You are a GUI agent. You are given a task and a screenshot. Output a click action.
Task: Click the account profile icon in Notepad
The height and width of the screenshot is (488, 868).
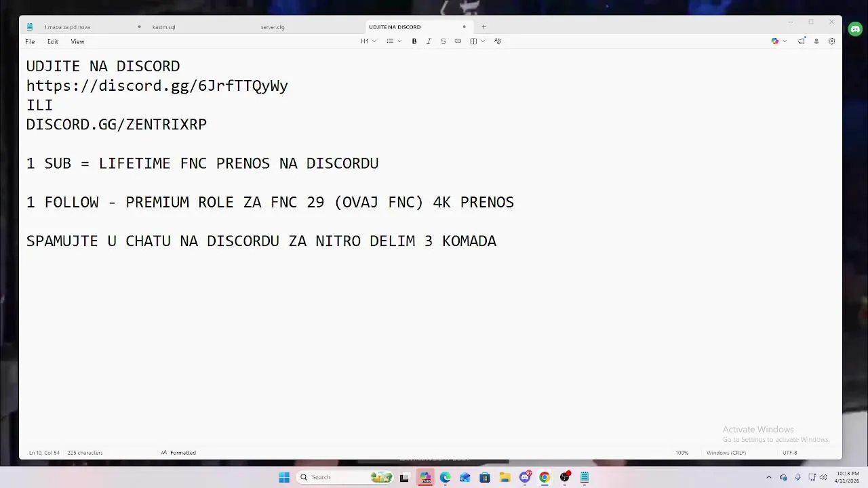(x=816, y=41)
